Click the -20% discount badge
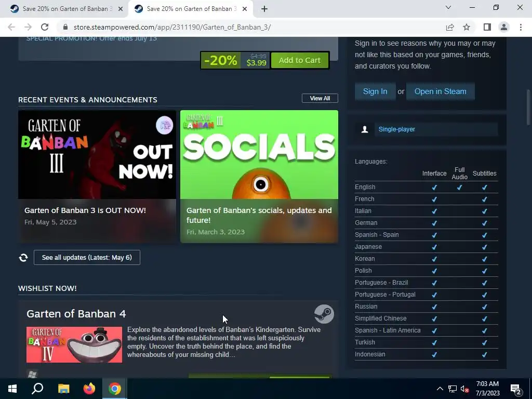Viewport: 532px width, 399px height. pyautogui.click(x=220, y=60)
